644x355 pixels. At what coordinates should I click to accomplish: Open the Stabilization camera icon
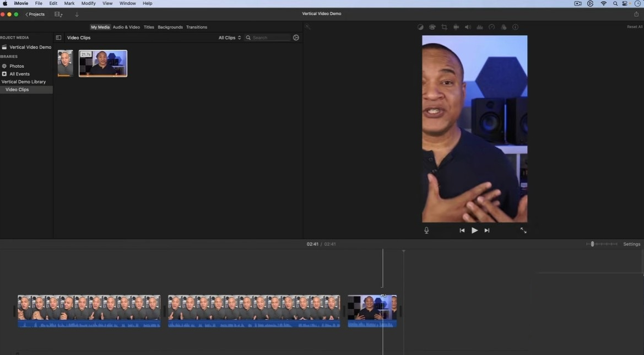(x=456, y=27)
